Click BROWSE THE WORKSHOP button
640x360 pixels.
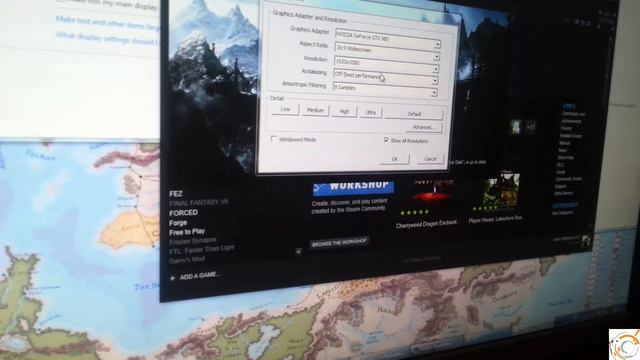(x=339, y=242)
